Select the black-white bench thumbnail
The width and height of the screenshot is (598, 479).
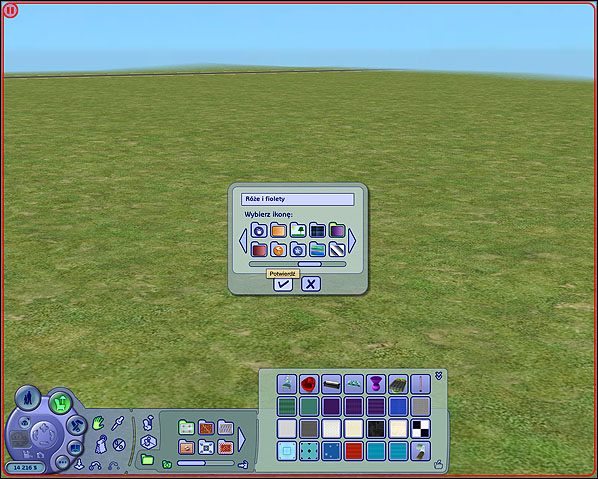point(331,384)
